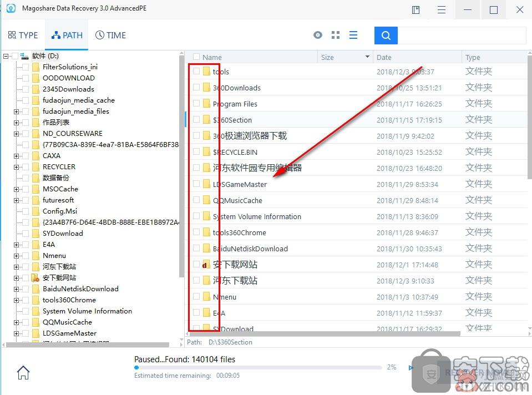Check the 软件 (D:) drive checkbox

[x=14, y=56]
